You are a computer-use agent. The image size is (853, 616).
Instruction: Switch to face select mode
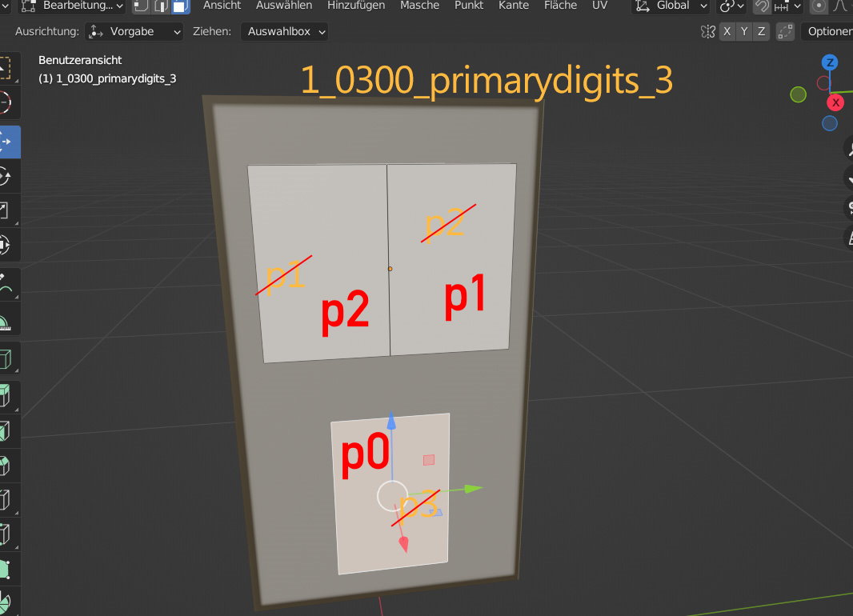(x=181, y=6)
